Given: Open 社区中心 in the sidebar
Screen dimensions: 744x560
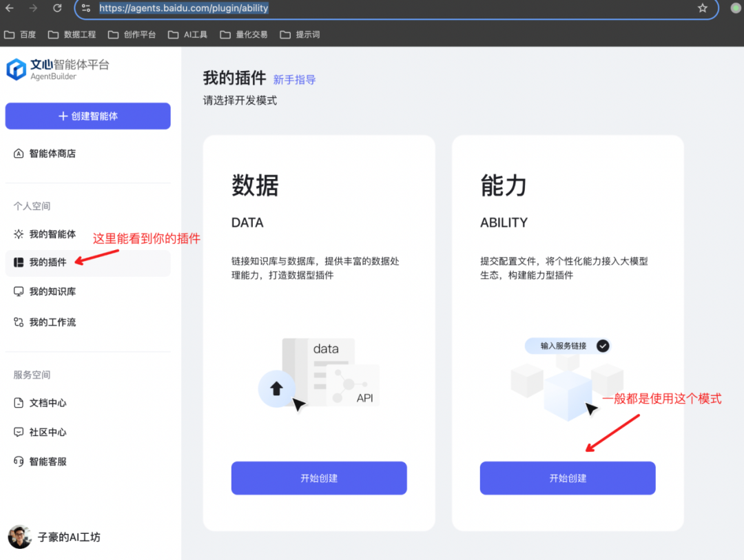Looking at the screenshot, I should (x=48, y=432).
